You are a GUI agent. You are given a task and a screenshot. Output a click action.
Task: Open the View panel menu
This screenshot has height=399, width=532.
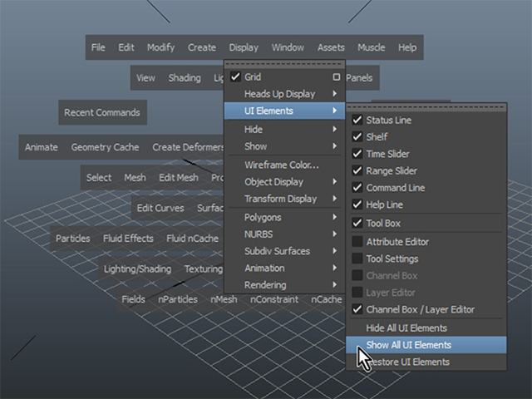click(146, 78)
